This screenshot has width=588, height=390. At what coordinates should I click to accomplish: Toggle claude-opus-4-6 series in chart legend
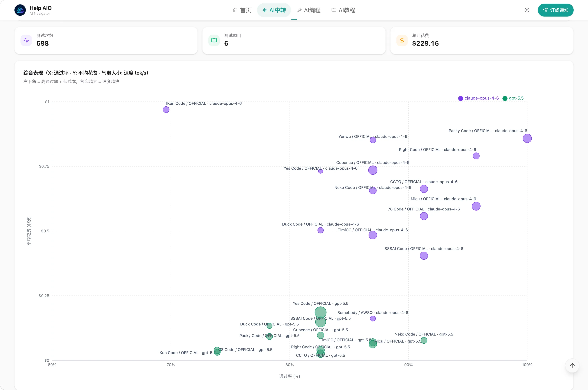(478, 98)
